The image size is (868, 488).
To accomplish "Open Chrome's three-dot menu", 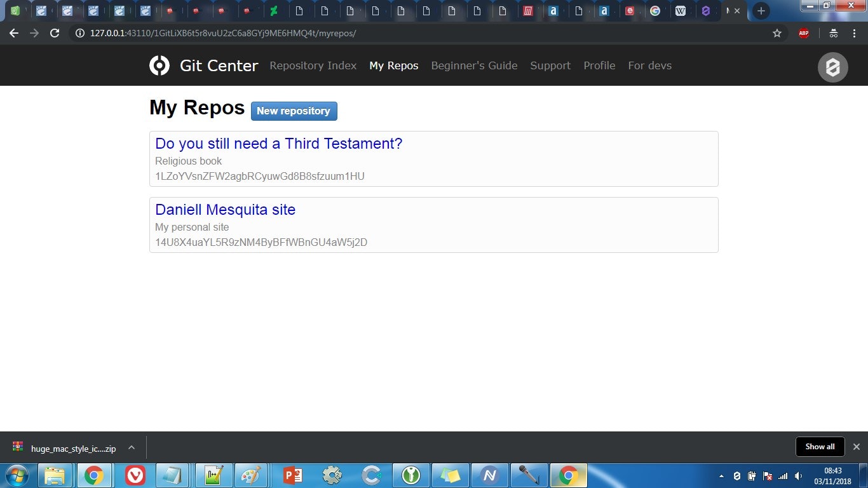I will point(855,33).
